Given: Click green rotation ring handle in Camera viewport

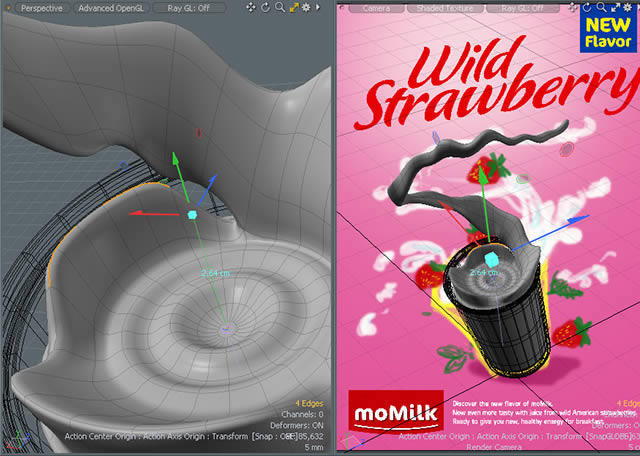Looking at the screenshot, I should point(523,178).
